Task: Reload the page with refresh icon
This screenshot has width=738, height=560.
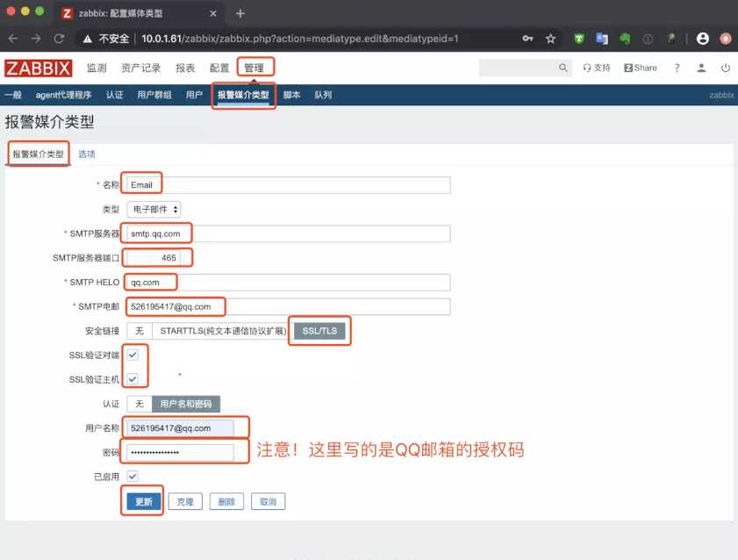Action: pos(59,39)
